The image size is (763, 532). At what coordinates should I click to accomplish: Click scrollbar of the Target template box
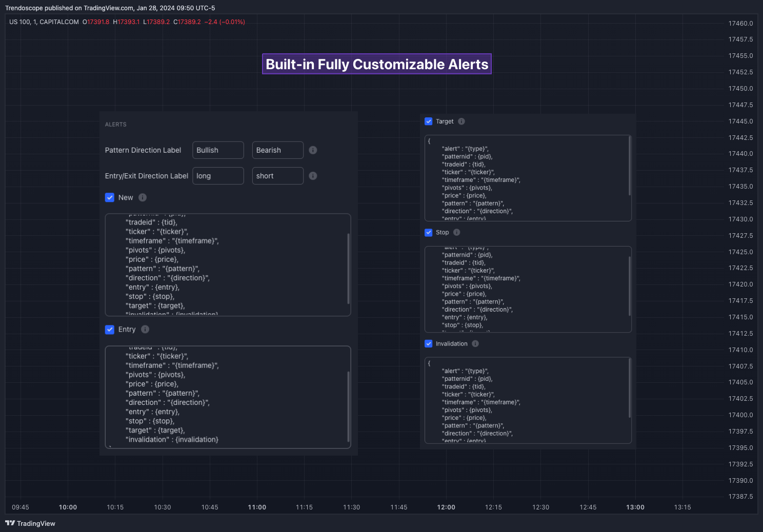pyautogui.click(x=630, y=166)
